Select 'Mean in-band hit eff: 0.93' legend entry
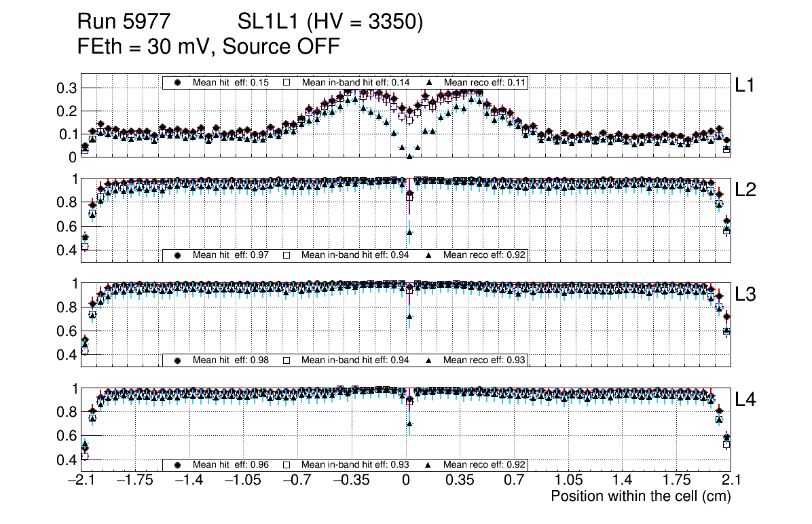812x524 pixels. pos(355,466)
